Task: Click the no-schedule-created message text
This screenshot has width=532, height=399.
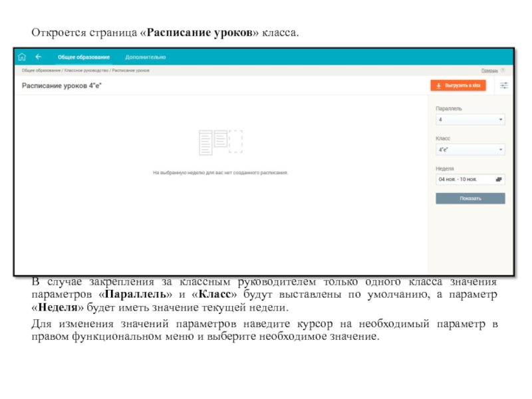Action: pos(221,172)
